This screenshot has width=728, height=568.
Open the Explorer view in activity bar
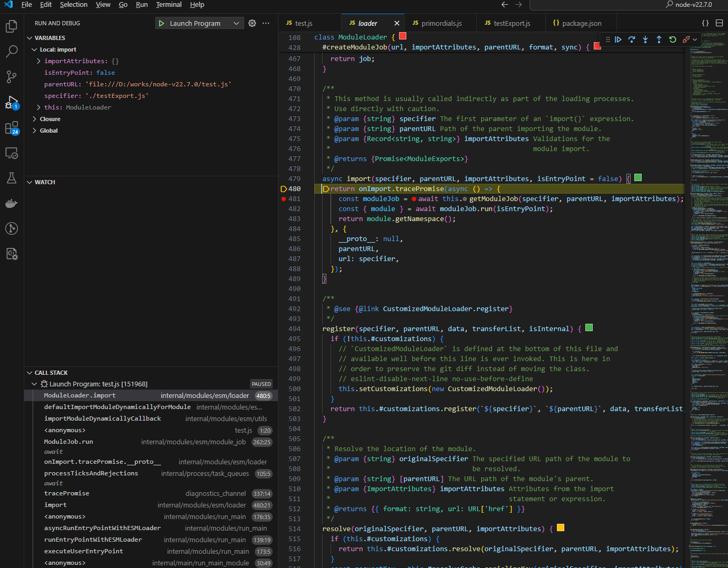pyautogui.click(x=12, y=26)
